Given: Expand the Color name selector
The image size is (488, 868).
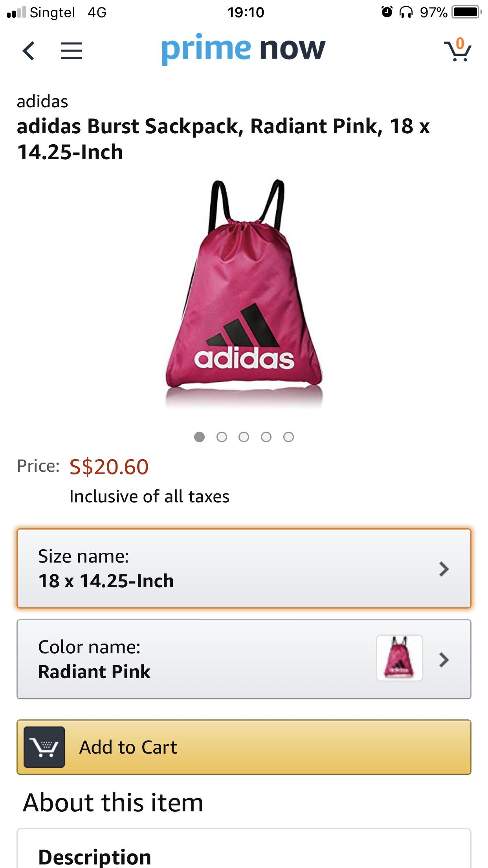Looking at the screenshot, I should [x=196, y=659].
